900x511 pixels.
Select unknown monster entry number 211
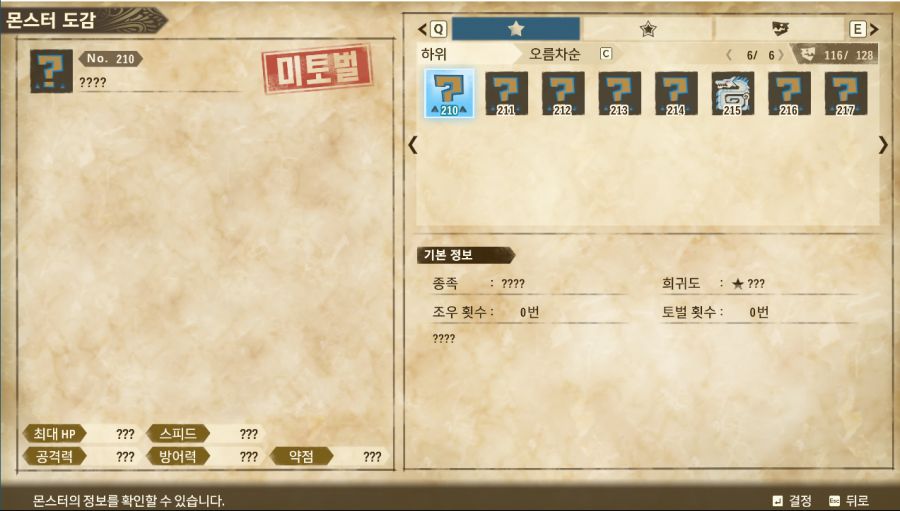tap(506, 94)
